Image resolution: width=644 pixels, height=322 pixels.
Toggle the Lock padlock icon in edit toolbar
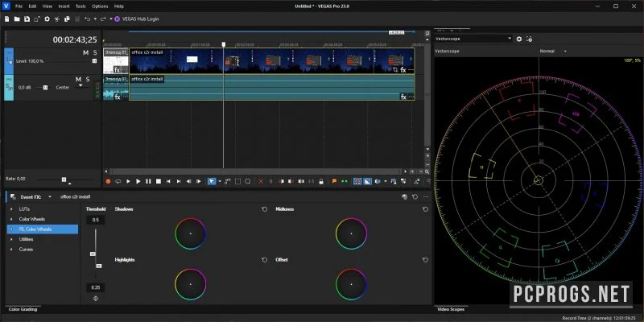321,181
